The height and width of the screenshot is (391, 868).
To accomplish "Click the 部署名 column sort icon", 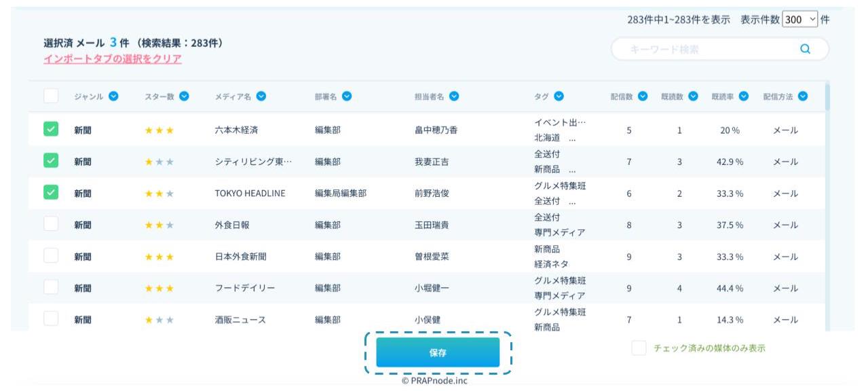I will point(347,96).
